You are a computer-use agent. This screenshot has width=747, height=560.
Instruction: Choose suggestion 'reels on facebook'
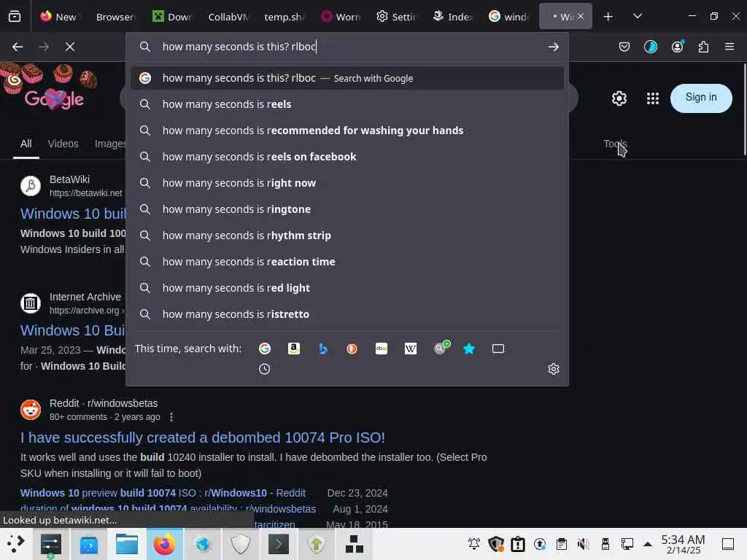point(347,157)
